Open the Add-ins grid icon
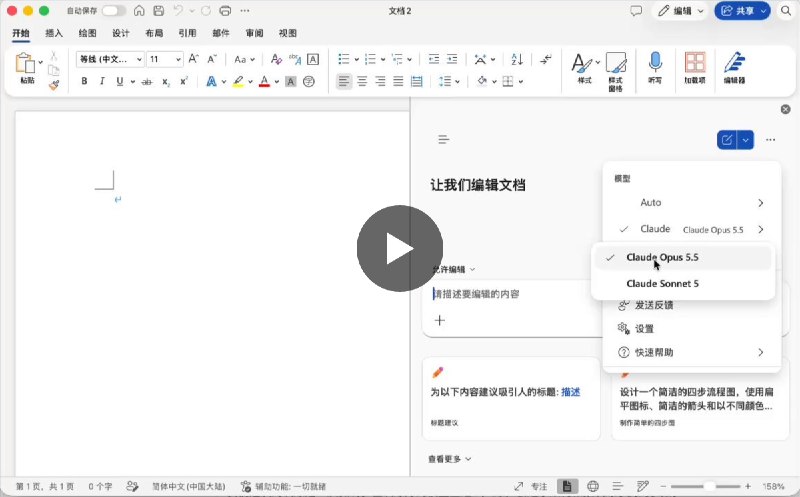This screenshot has height=497, width=800. 695,67
